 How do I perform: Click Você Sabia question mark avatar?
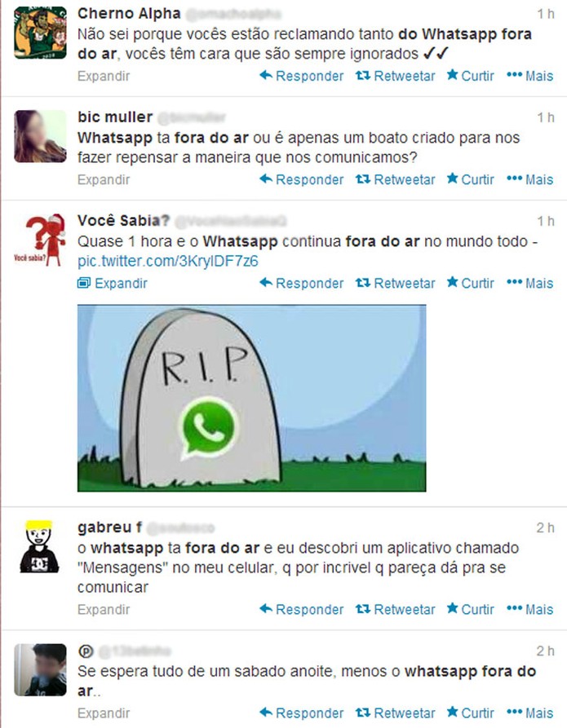[x=40, y=240]
